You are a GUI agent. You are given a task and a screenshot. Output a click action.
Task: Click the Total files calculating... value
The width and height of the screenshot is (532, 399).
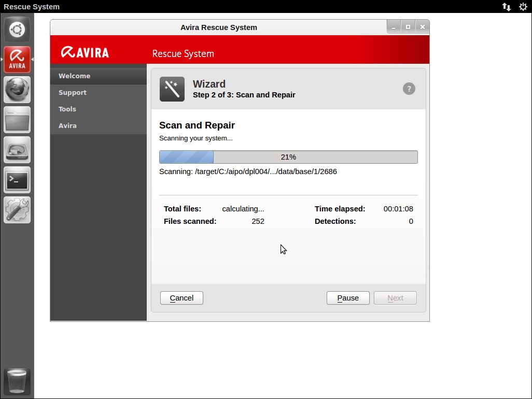243,209
